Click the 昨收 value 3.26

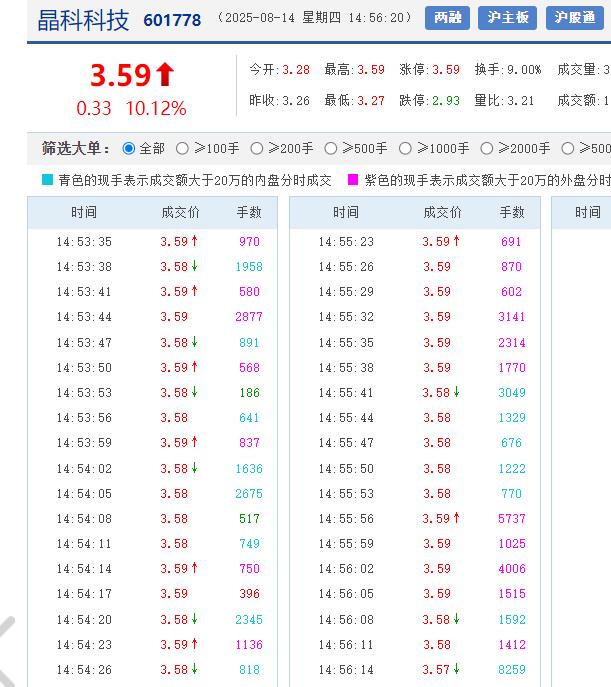[296, 101]
